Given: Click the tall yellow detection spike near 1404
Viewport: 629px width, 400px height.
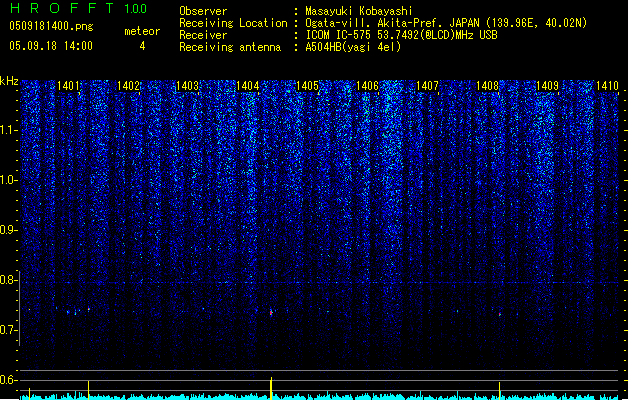Looking at the screenshot, I should point(271,388).
